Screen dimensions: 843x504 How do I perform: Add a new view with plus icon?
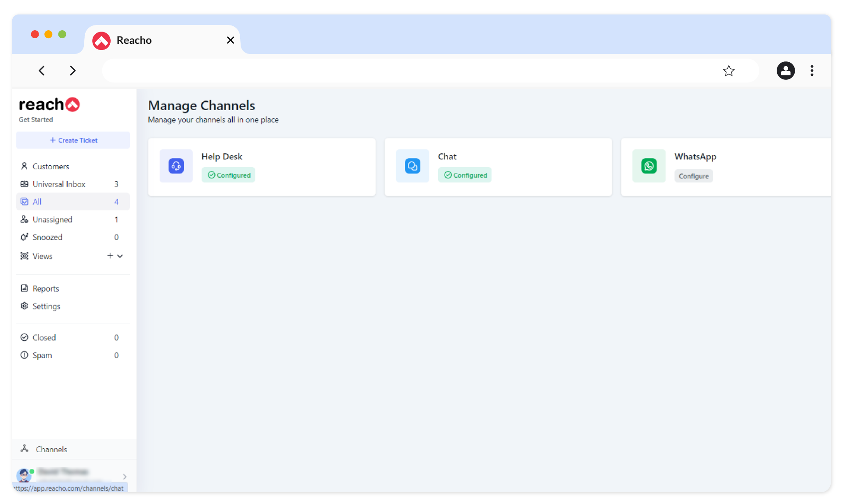[x=110, y=256]
